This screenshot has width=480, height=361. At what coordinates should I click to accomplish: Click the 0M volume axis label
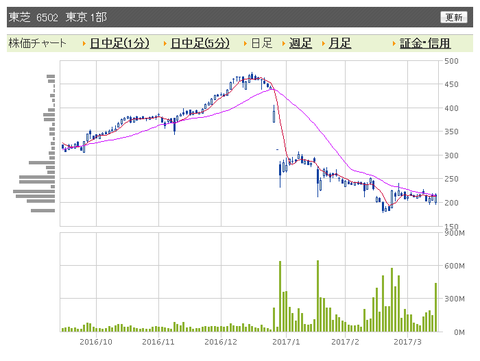459,332
